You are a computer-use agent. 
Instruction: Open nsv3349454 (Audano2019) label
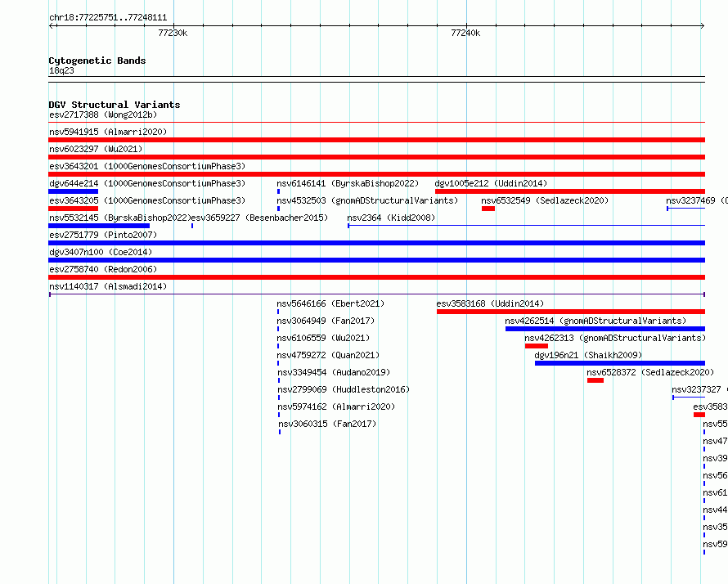[x=334, y=372]
